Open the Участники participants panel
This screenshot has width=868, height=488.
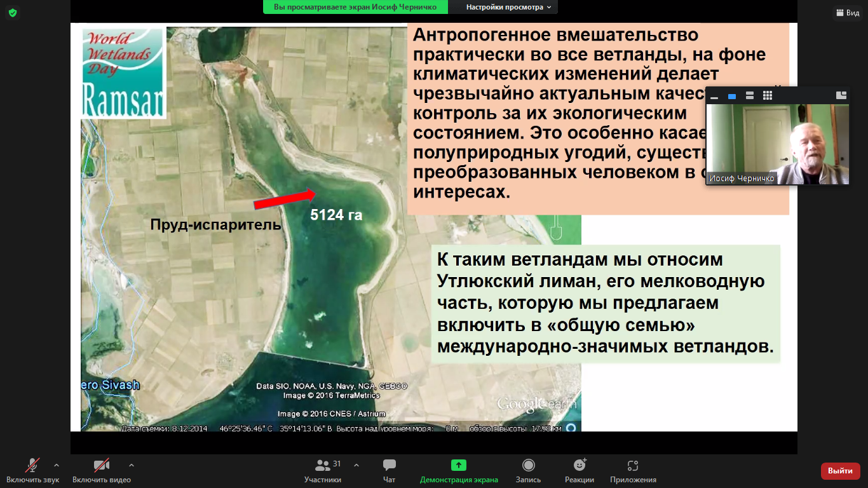click(323, 470)
